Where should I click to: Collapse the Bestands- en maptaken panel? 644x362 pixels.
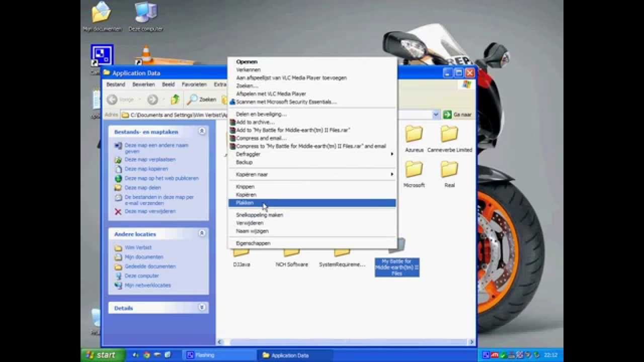pyautogui.click(x=202, y=131)
